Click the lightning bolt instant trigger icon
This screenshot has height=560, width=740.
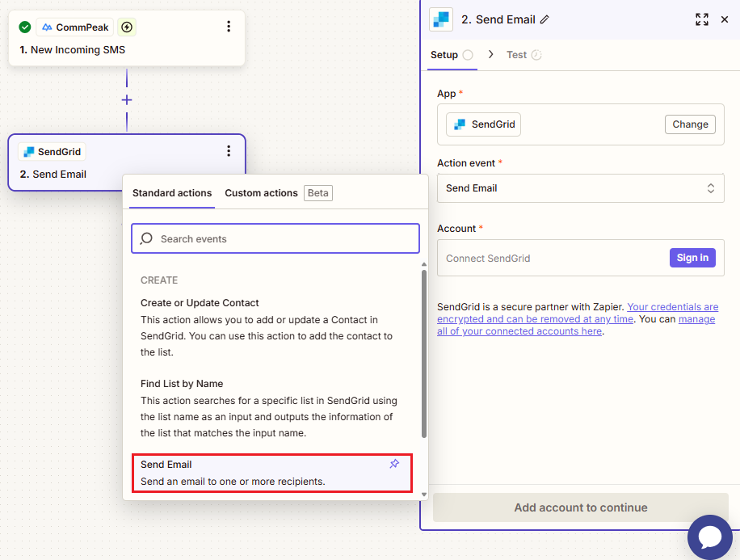[x=127, y=27]
